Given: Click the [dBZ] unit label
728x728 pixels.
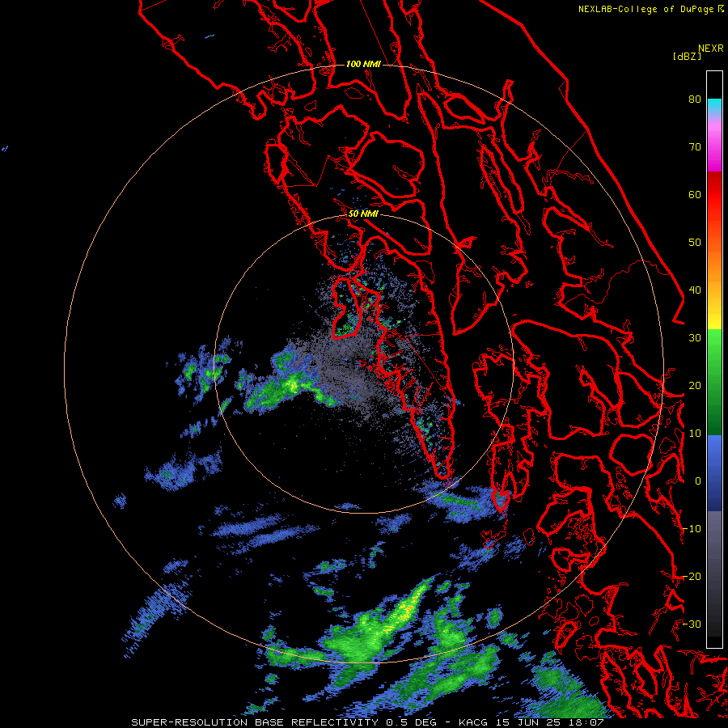Looking at the screenshot, I should 687,56.
